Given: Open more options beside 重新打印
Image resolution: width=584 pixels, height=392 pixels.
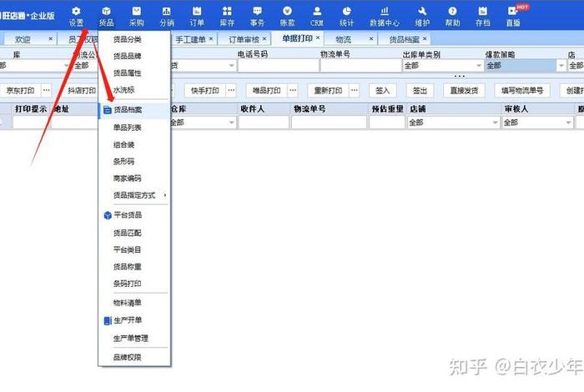Looking at the screenshot, I should (x=355, y=90).
